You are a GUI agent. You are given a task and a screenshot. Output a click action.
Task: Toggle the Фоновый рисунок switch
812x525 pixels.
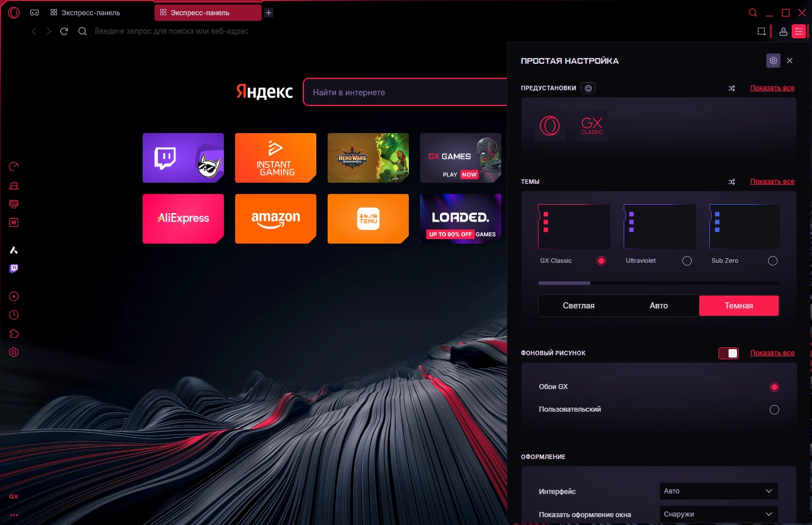pos(729,353)
